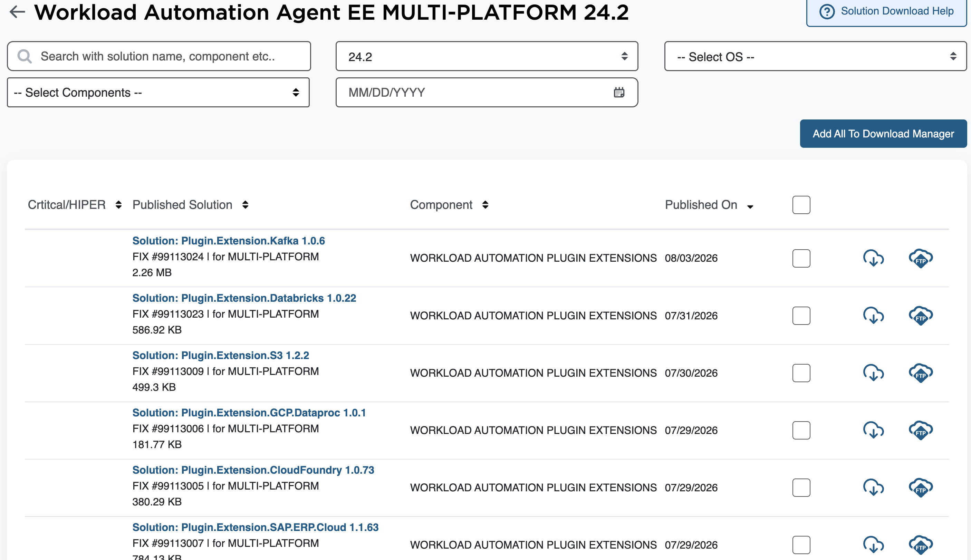The image size is (971, 560).
Task: Sort by Crtitcal/HIPER column arrows
Action: (118, 205)
